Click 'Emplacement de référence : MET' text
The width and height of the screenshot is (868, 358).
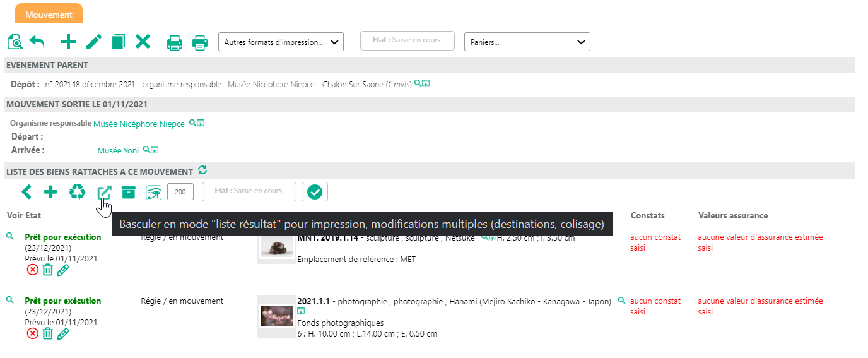(x=356, y=260)
